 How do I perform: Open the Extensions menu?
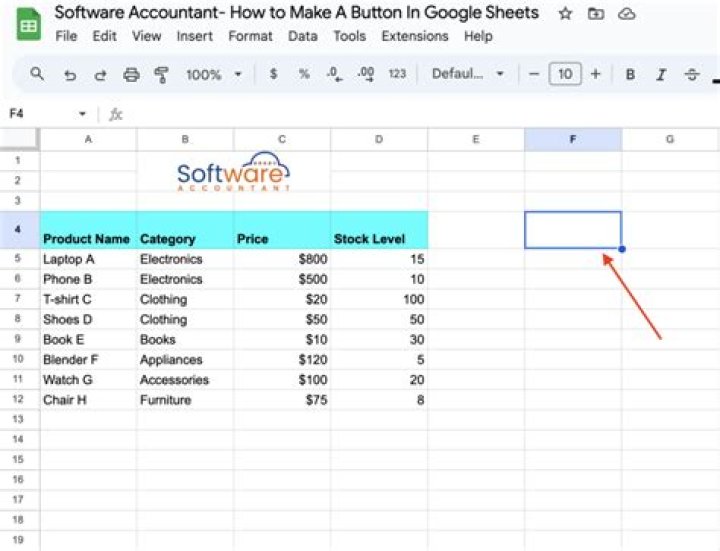[x=415, y=36]
